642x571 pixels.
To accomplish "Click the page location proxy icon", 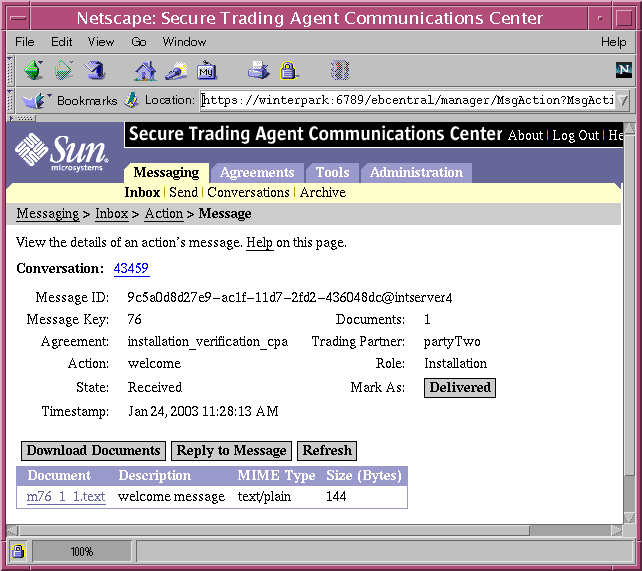I will click(131, 100).
